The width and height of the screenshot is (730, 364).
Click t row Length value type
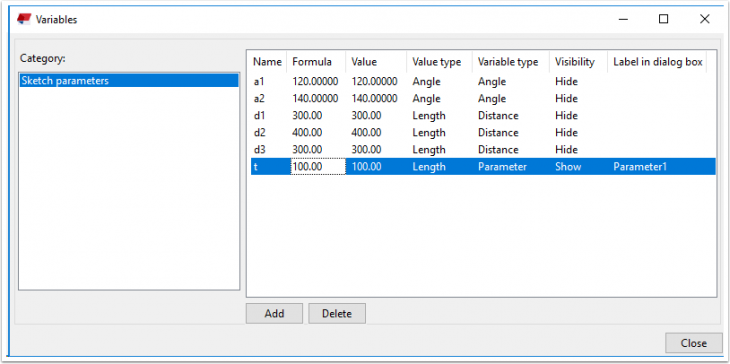pos(429,167)
